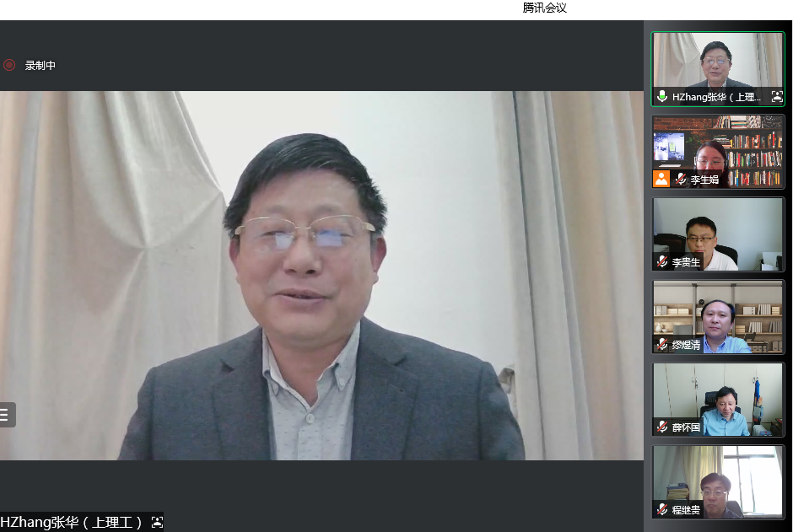Image resolution: width=793 pixels, height=532 pixels.
Task: Click the muted microphone icon for 李生娟
Action: coord(681,180)
